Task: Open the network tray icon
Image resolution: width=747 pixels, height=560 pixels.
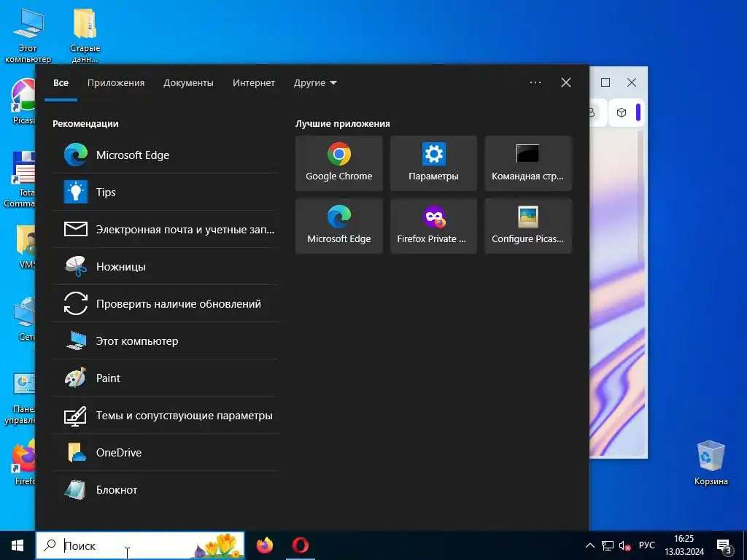Action: click(608, 545)
